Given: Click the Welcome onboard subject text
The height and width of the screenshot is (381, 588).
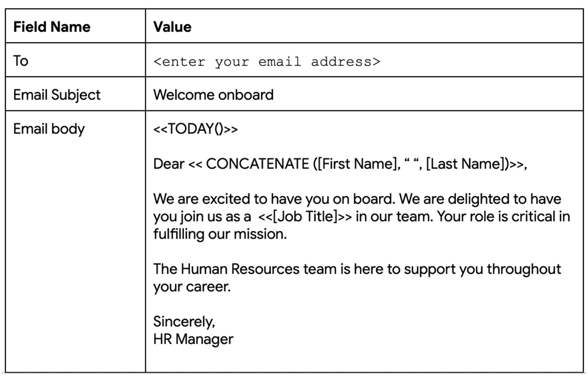Looking at the screenshot, I should coord(213,95).
